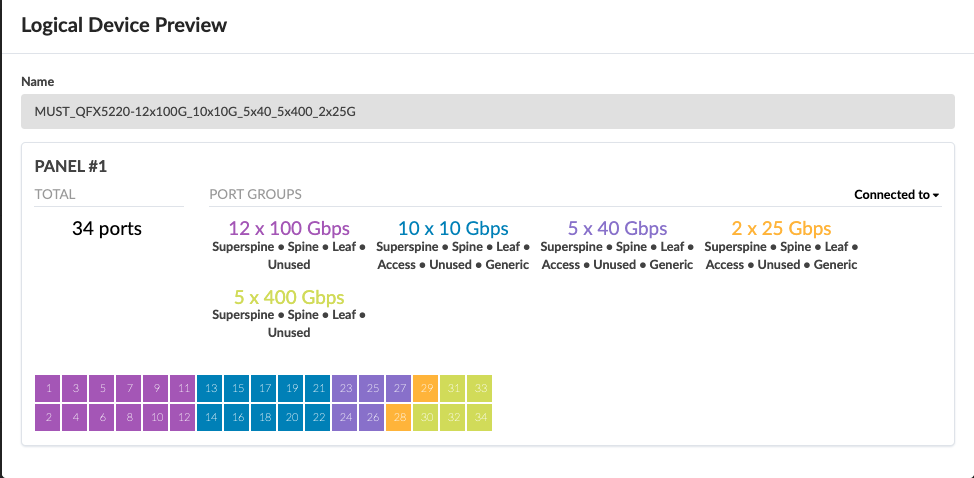
Task: Click purple port 1
Action: coord(48,389)
